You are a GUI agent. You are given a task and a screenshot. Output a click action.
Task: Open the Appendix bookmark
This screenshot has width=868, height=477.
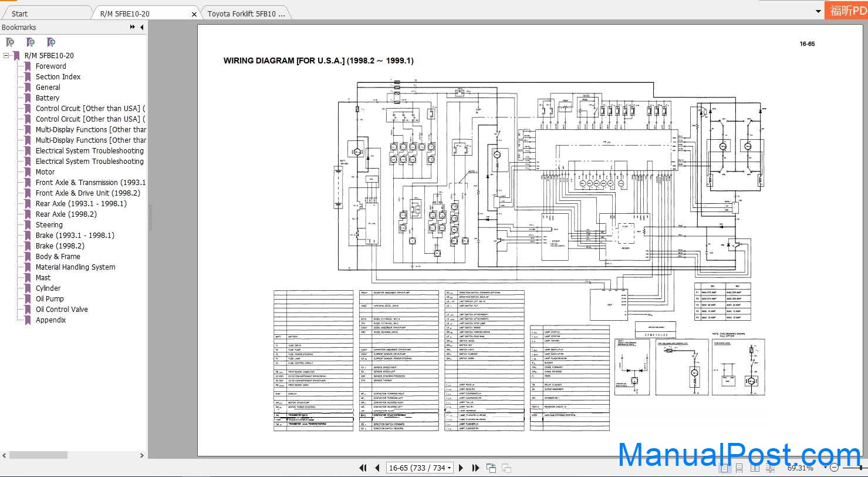coord(51,320)
